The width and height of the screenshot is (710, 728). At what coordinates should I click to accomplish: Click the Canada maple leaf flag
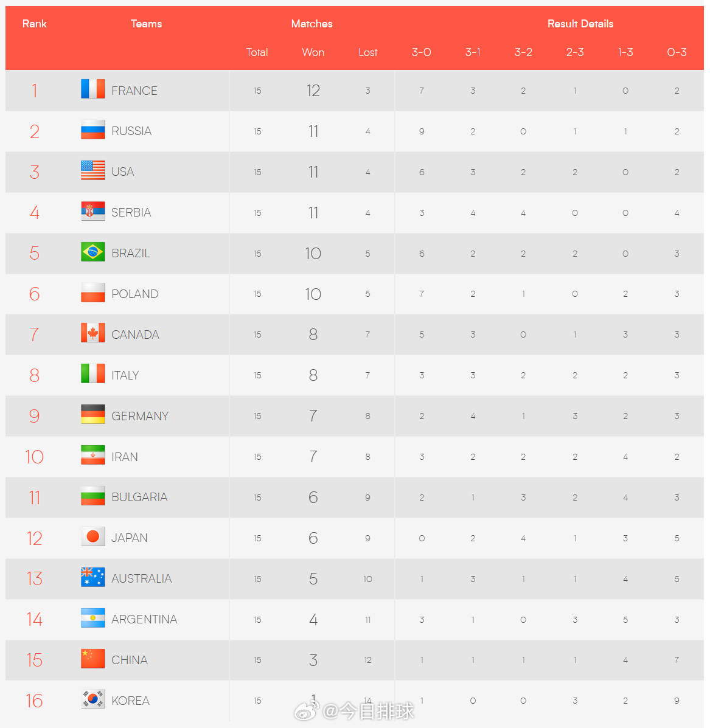(93, 333)
